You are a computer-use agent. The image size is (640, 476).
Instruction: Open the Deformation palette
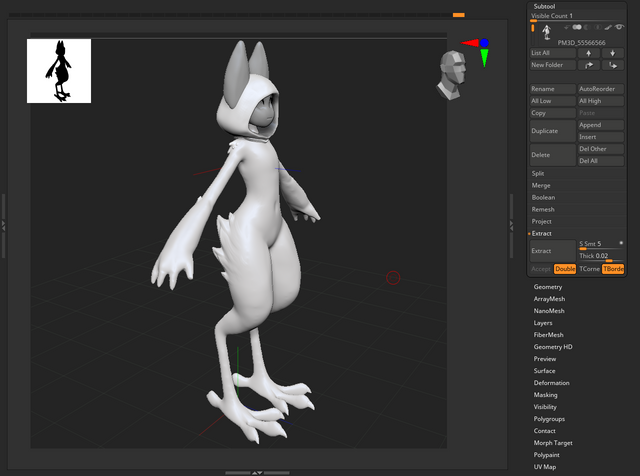coord(552,383)
